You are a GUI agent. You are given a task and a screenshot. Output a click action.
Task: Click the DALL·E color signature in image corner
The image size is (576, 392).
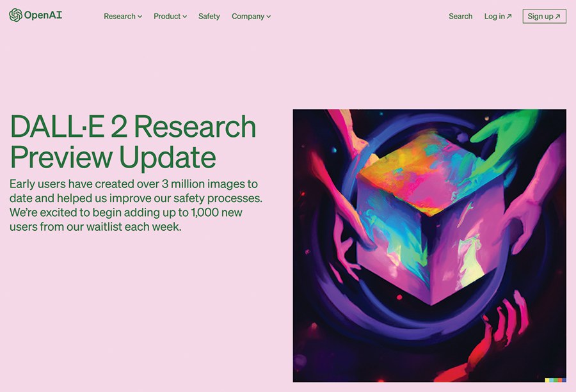click(x=556, y=380)
